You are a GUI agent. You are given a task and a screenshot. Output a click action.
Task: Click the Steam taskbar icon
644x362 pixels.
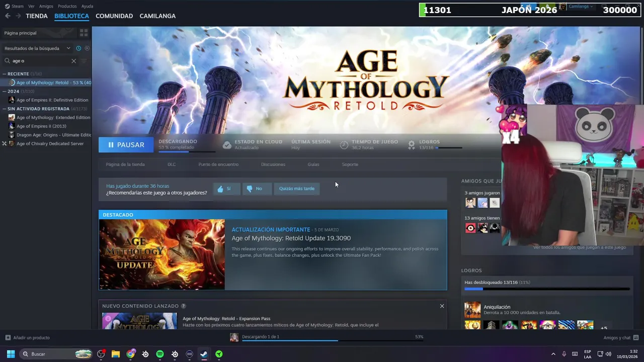(x=204, y=354)
